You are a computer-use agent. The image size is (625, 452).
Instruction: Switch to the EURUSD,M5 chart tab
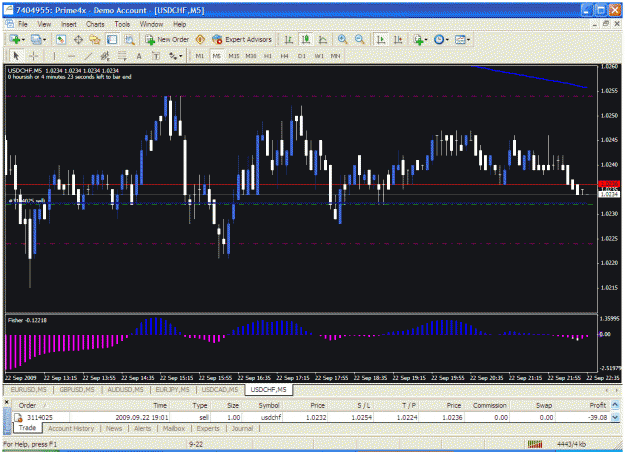28,389
